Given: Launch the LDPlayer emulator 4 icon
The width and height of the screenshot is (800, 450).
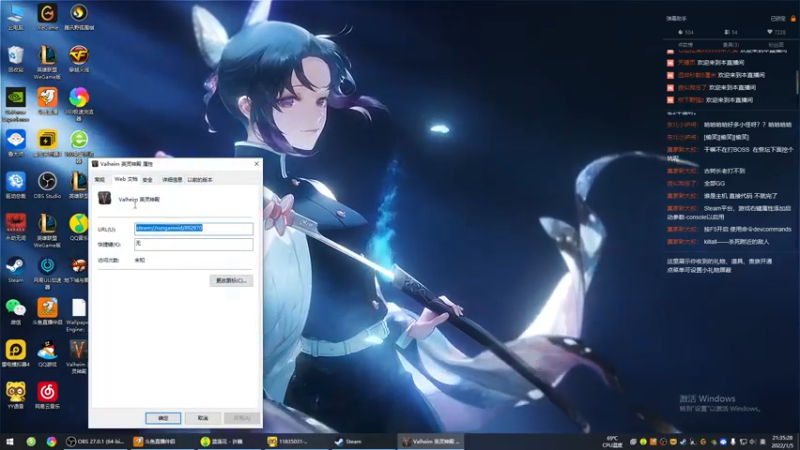Looking at the screenshot, I should click(15, 354).
